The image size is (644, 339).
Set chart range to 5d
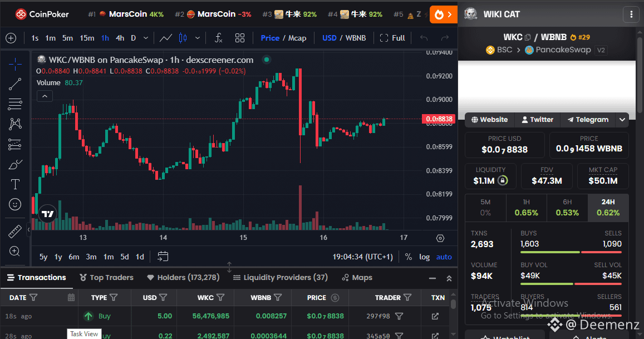(x=125, y=257)
